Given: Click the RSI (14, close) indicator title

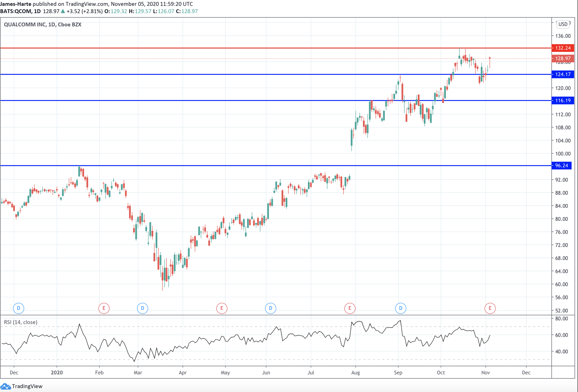Looking at the screenshot, I should coord(21,322).
